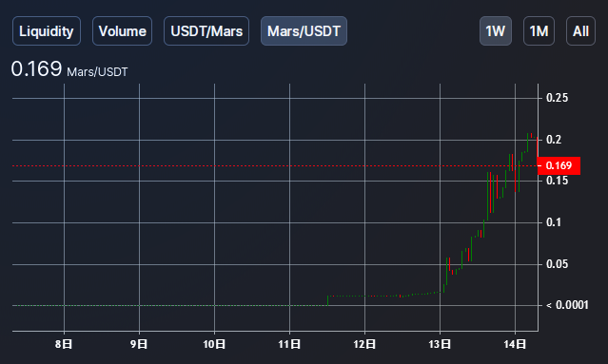This screenshot has height=364, width=608.
Task: Click the 10日 date label
Action: tap(214, 344)
